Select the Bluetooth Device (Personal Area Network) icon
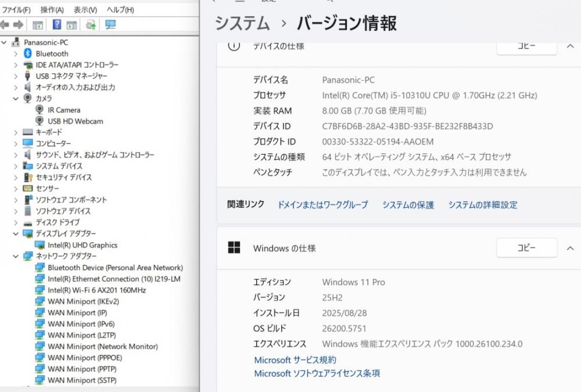The image size is (581, 392). (40, 268)
